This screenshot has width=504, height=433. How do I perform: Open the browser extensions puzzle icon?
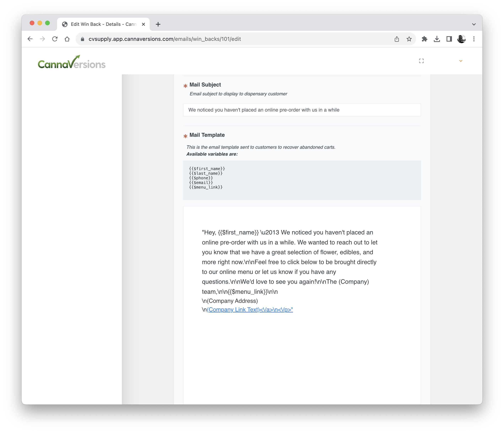point(424,39)
